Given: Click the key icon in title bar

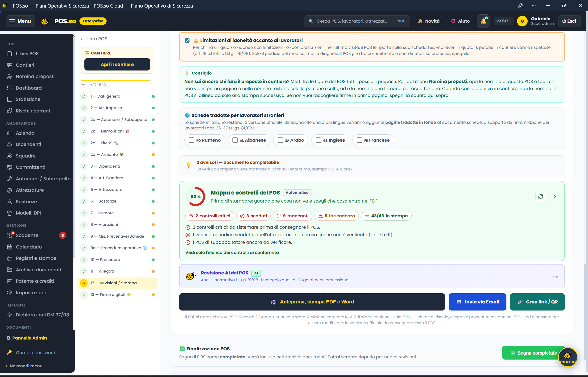Looking at the screenshot, I should 520,6.
